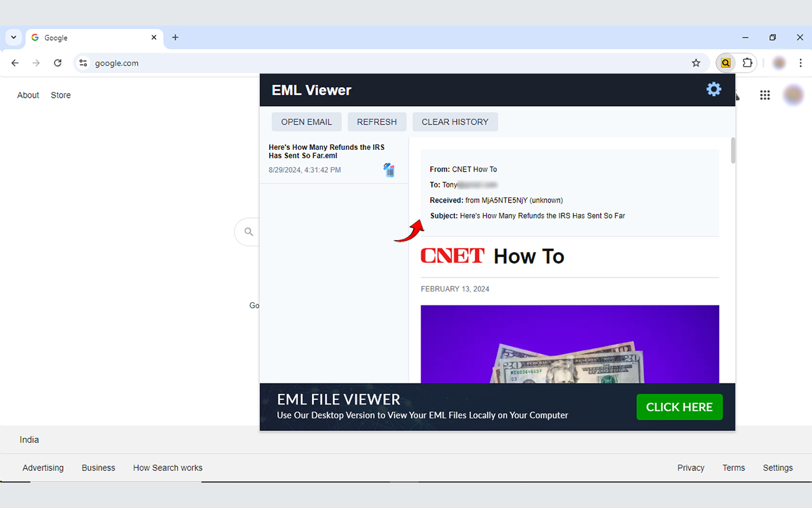Delete the IRS refunds email entry
The image size is (812, 508).
[x=389, y=170]
